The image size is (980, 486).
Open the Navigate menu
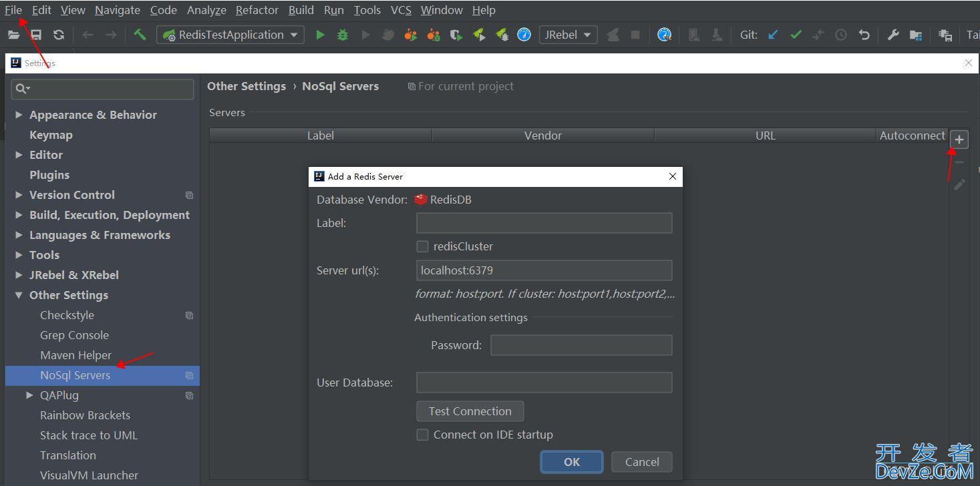(118, 10)
